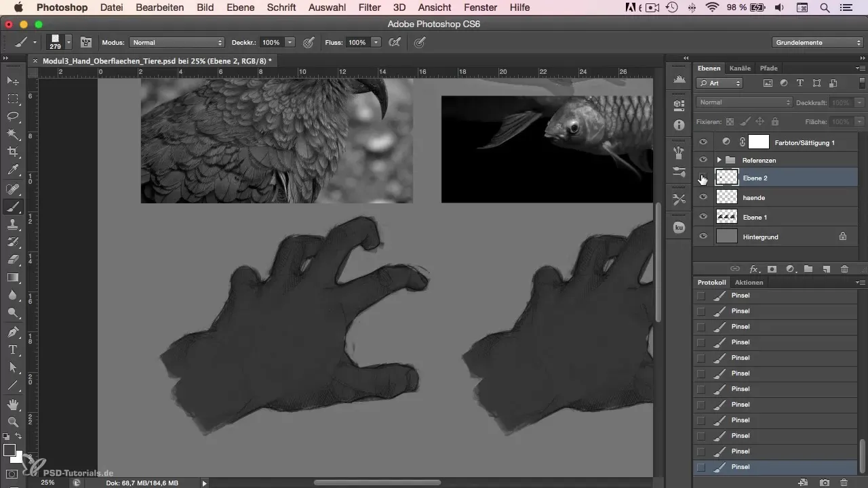Switch to the Pfade tab
The width and height of the screenshot is (868, 488).
click(769, 68)
